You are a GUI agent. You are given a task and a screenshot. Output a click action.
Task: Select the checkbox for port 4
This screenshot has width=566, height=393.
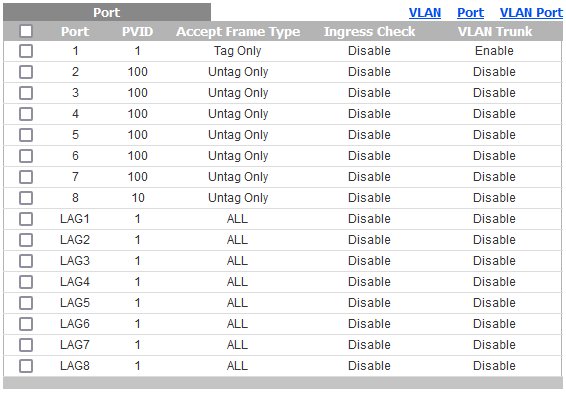pyautogui.click(x=26, y=114)
